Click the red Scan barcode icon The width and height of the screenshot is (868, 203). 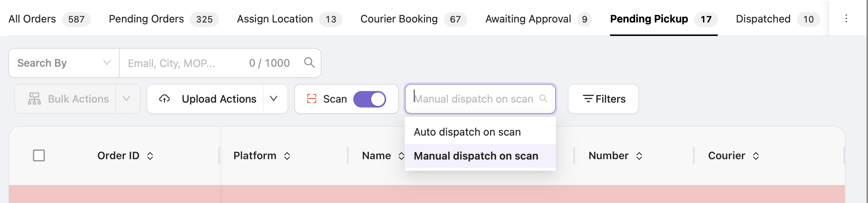pyautogui.click(x=312, y=99)
